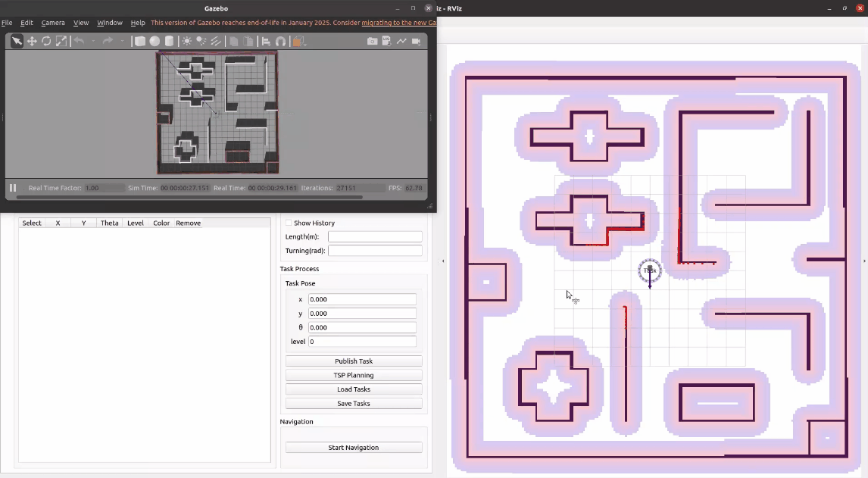Click the Task Pose y field
868x478 pixels.
pos(362,314)
